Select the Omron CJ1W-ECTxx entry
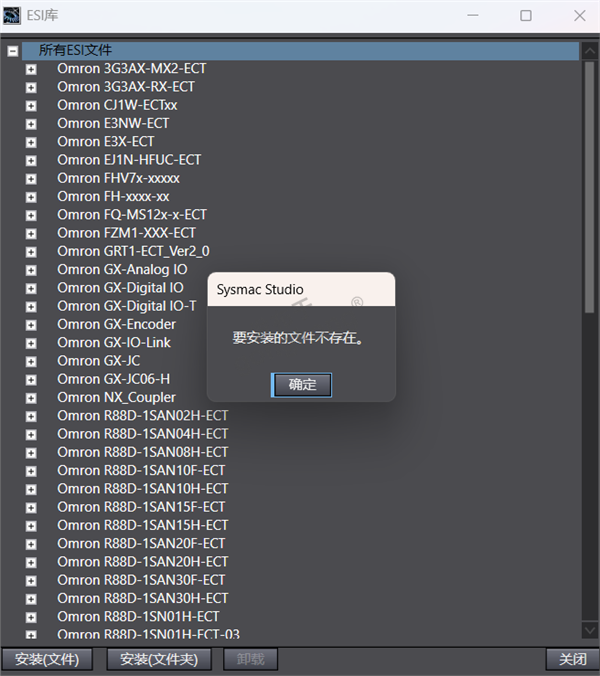This screenshot has height=676, width=600. click(x=117, y=105)
